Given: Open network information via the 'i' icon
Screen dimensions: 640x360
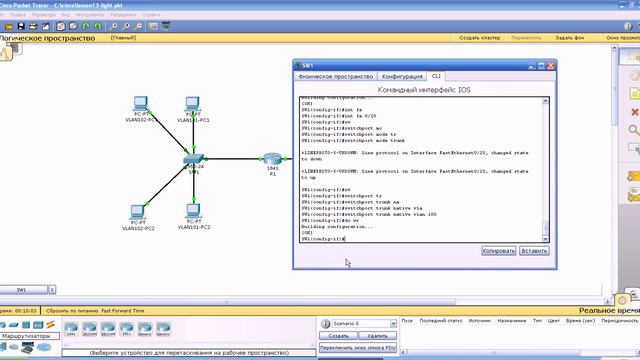Looking at the screenshot, I should pyautogui.click(x=628, y=26).
